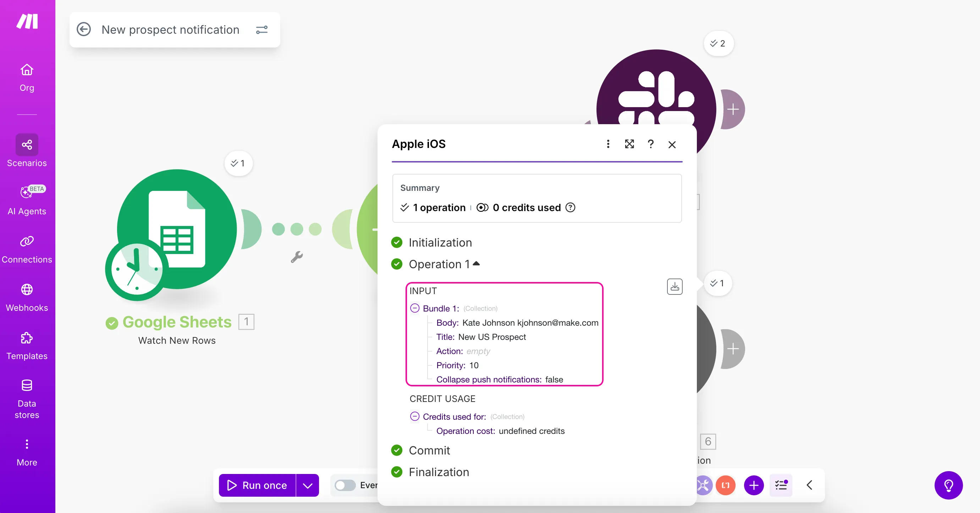Screen dimensions: 980x513
Task: Expand the Finalization step
Action: (439, 472)
